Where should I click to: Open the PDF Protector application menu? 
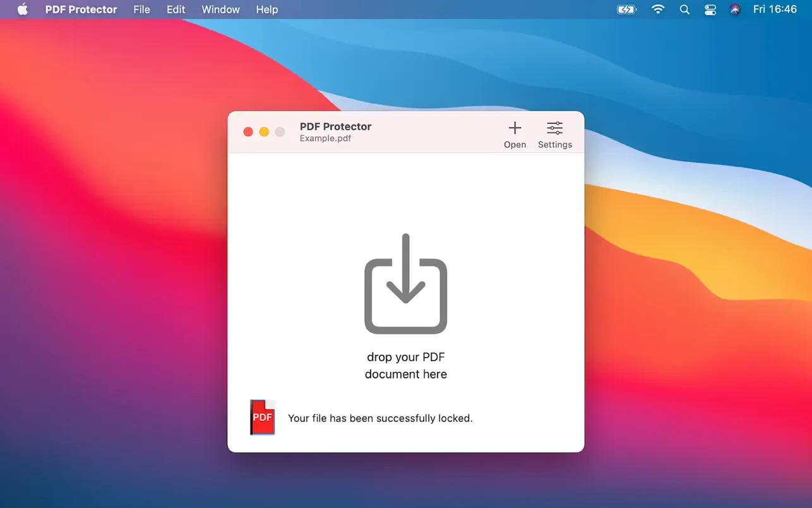point(81,9)
